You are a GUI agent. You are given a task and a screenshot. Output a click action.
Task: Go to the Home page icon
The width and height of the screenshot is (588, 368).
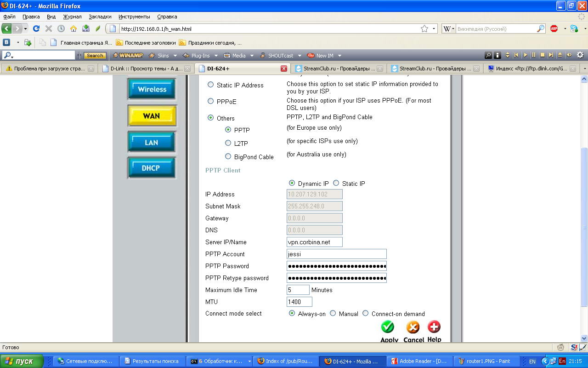coord(73,29)
